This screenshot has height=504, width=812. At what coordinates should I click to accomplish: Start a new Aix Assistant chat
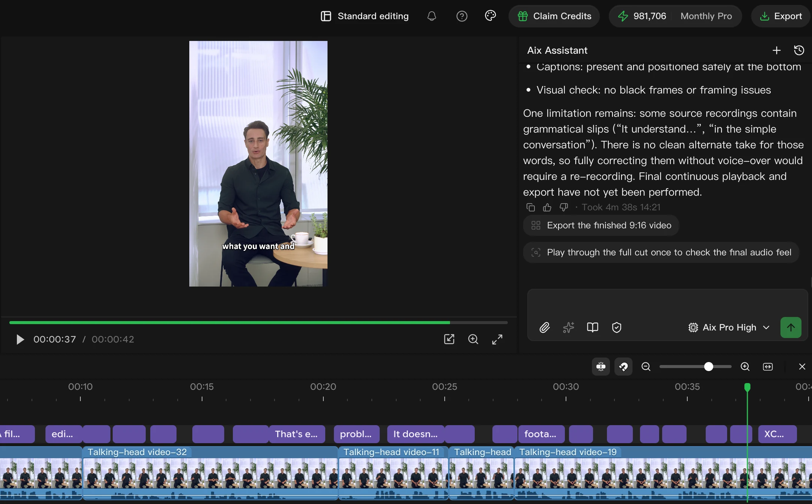777,50
